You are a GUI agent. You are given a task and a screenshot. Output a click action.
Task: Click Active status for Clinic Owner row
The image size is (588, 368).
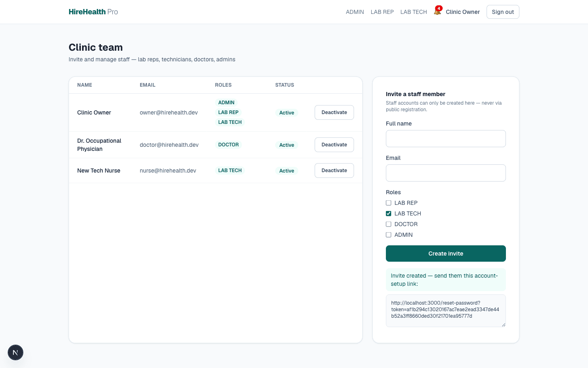pos(287,113)
